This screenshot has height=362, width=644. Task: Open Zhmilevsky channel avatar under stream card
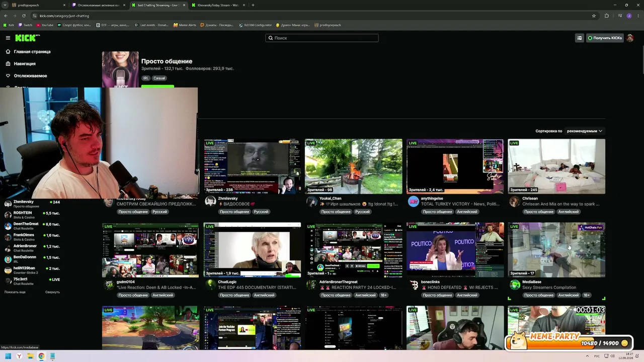(x=210, y=201)
